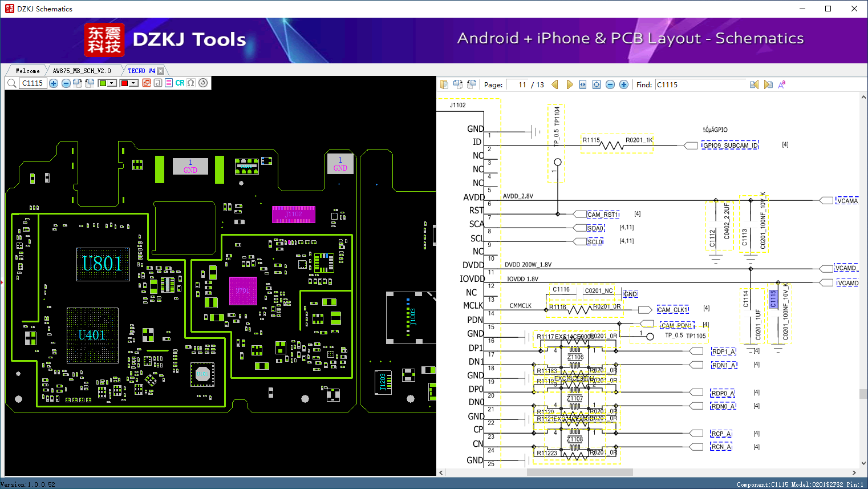Zoom out the PCB layout view
868x489 pixels.
click(x=66, y=83)
